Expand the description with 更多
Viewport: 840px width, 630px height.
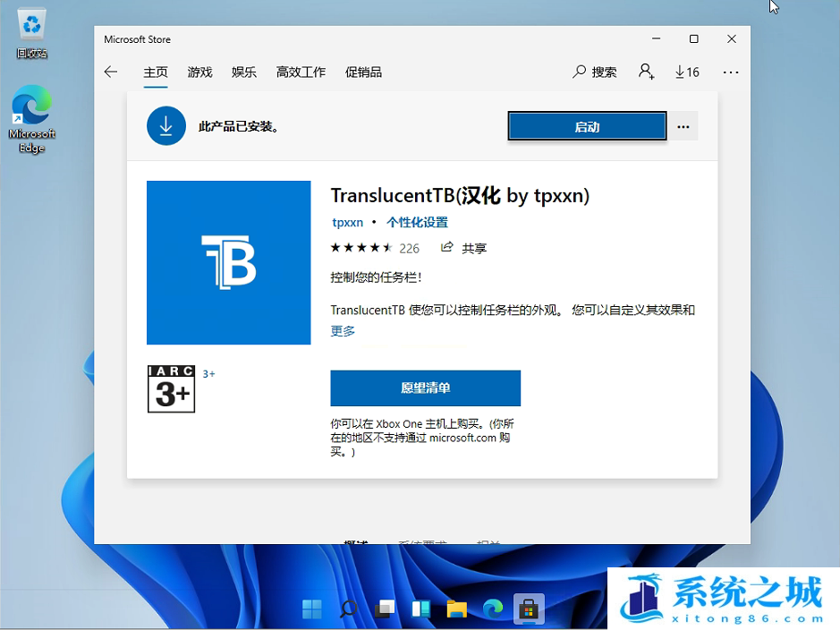(343, 331)
